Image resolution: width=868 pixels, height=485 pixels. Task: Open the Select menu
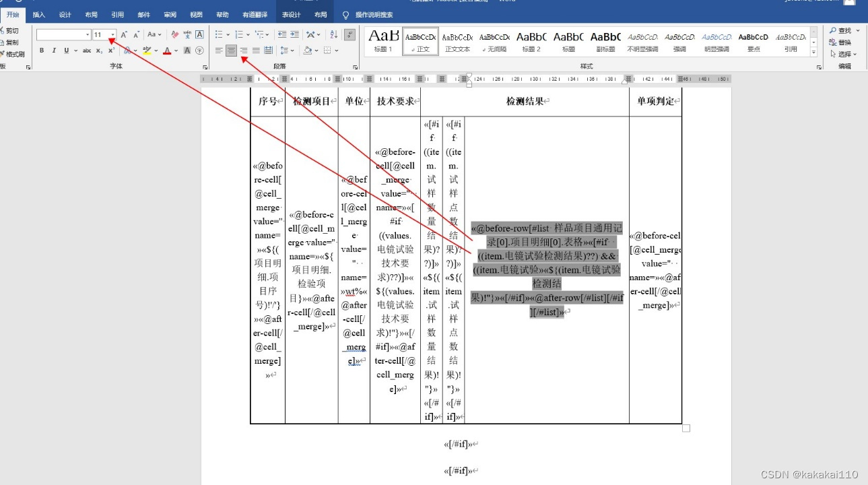click(844, 54)
